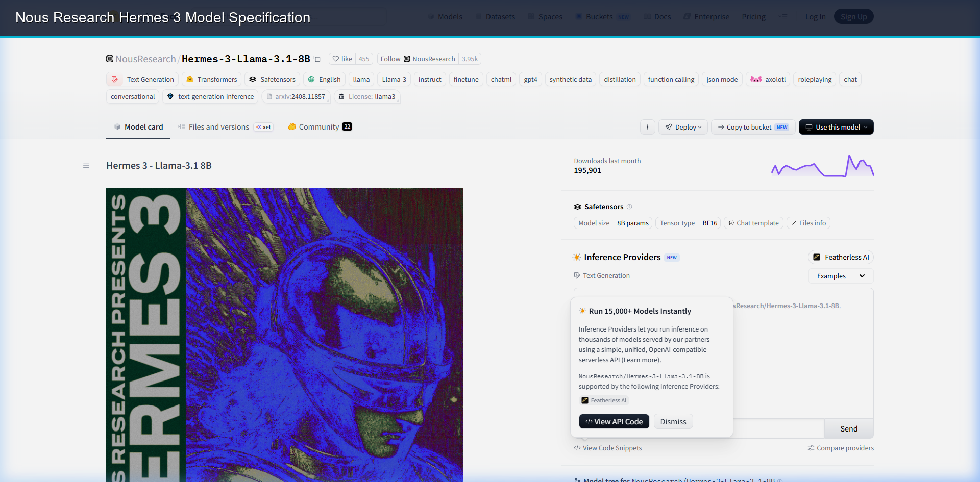This screenshot has height=482, width=980.
Task: Click the finetune tag
Action: pos(466,79)
